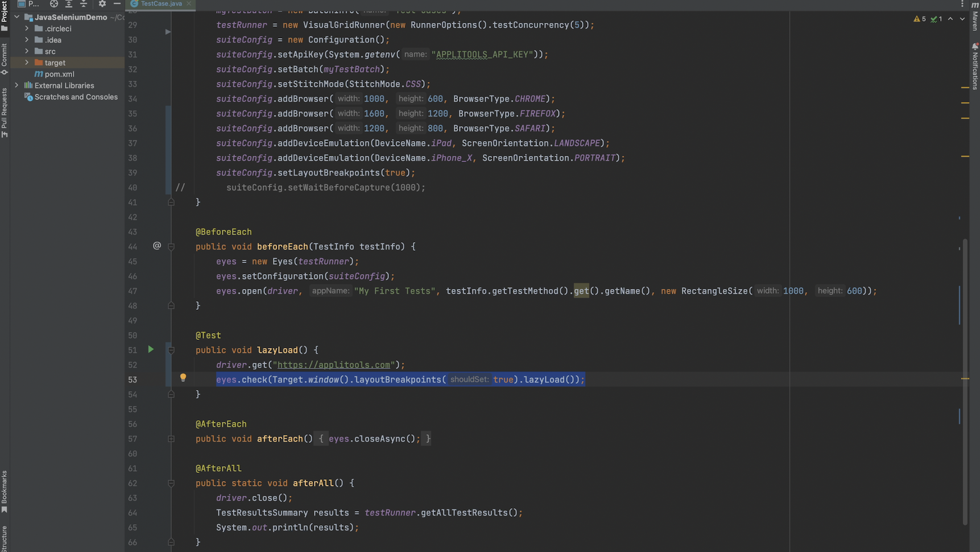This screenshot has width=980, height=552.
Task: Click the top warning stripe mark in error gutter
Action: click(x=965, y=88)
